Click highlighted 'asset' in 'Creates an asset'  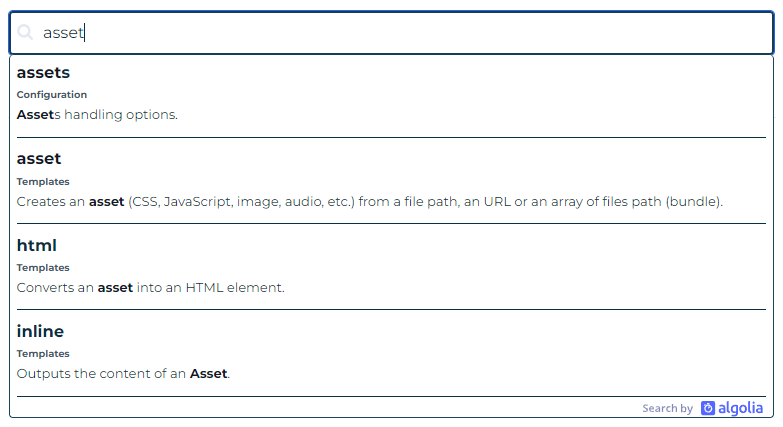click(x=106, y=201)
